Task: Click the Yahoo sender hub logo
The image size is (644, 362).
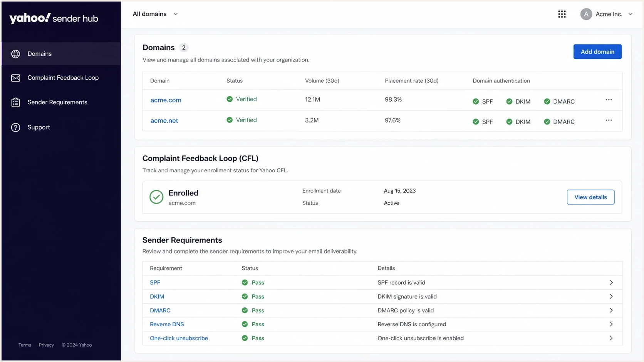Action: tap(54, 18)
